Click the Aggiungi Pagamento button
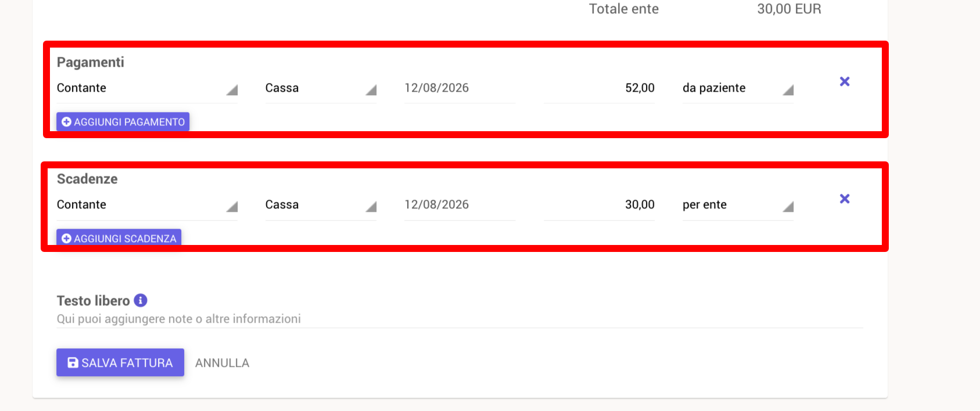The image size is (980, 411). coord(123,122)
